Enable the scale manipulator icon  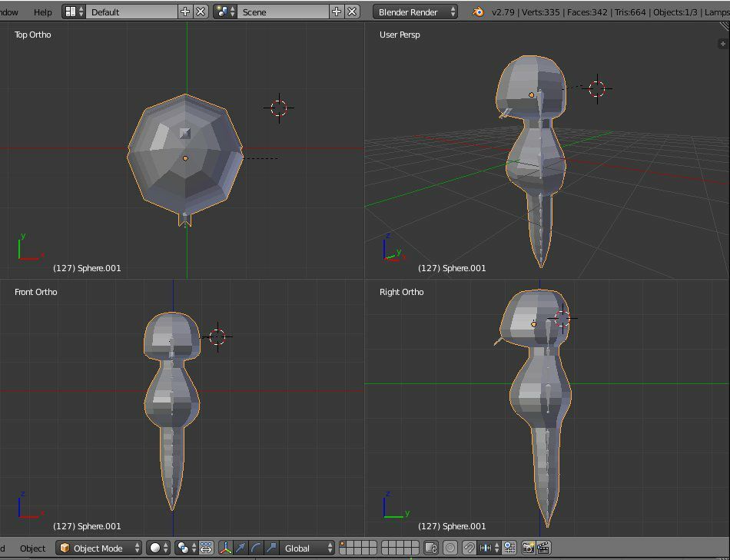pyautogui.click(x=271, y=548)
